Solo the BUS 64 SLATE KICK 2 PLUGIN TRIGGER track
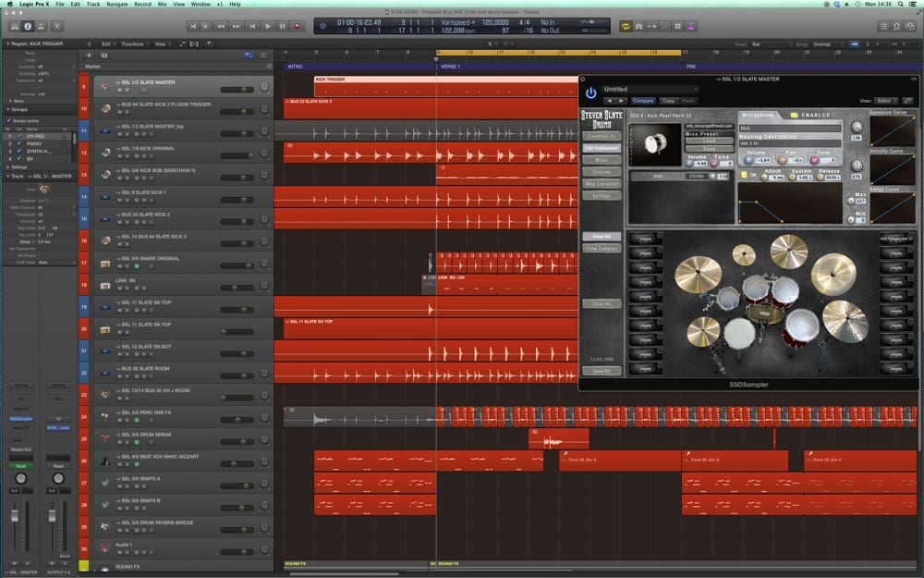The width and height of the screenshot is (924, 578). pyautogui.click(x=127, y=112)
